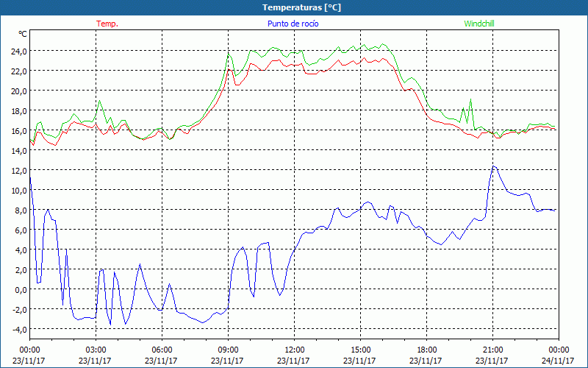Click the 16,0 y-axis value

click(19, 131)
